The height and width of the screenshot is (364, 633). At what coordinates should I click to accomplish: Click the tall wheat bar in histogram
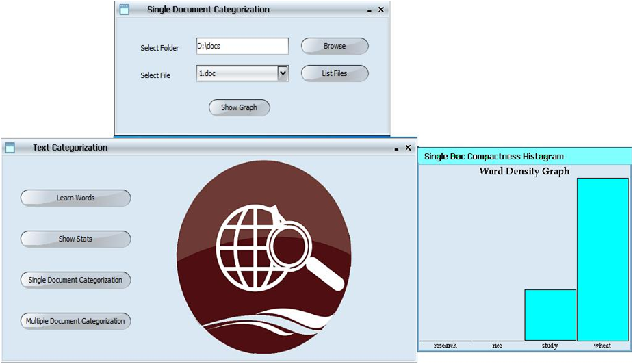(602, 260)
